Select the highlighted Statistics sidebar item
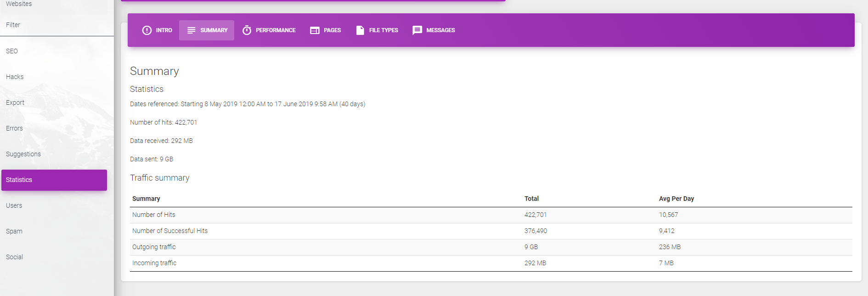 (54, 180)
